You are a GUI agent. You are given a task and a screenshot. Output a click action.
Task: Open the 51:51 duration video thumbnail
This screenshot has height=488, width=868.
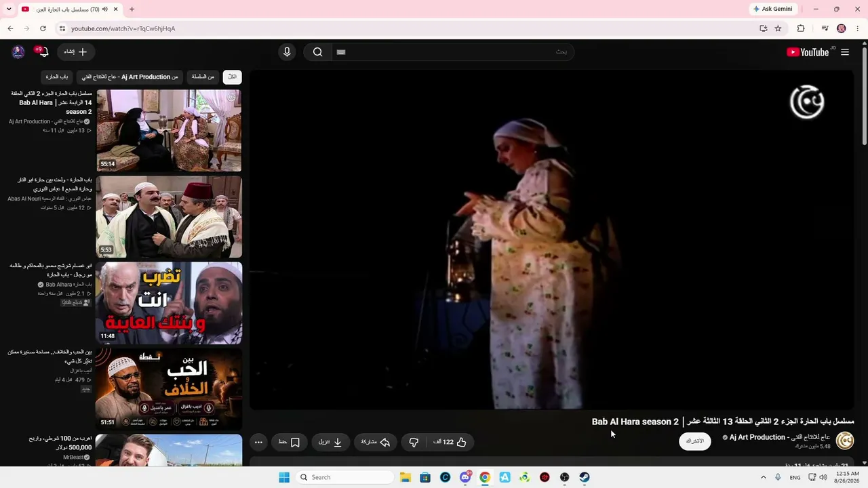(169, 389)
